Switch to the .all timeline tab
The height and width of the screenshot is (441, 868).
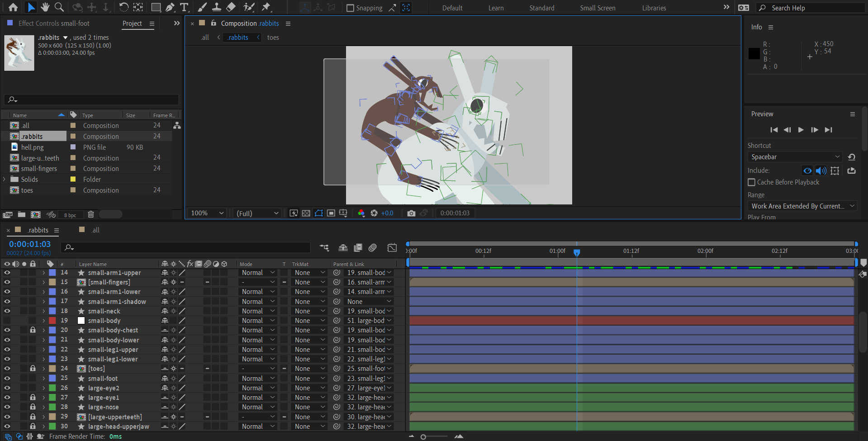pyautogui.click(x=95, y=230)
